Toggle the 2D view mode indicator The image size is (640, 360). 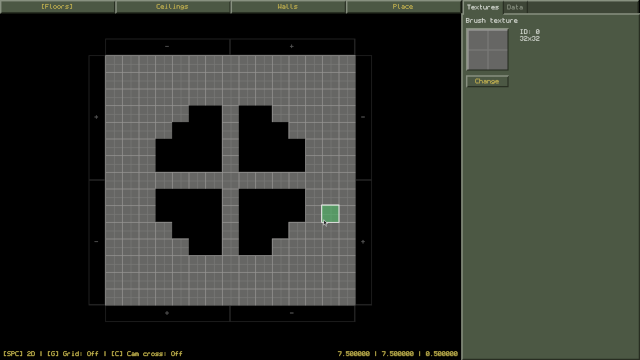tap(19, 353)
